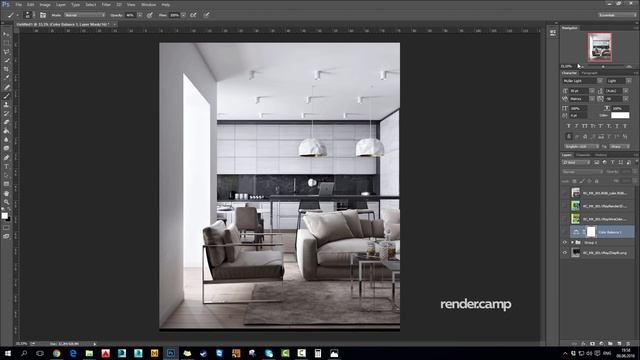640x360 pixels.
Task: Toggle Faux Bold in Character panel
Action: coord(568,126)
